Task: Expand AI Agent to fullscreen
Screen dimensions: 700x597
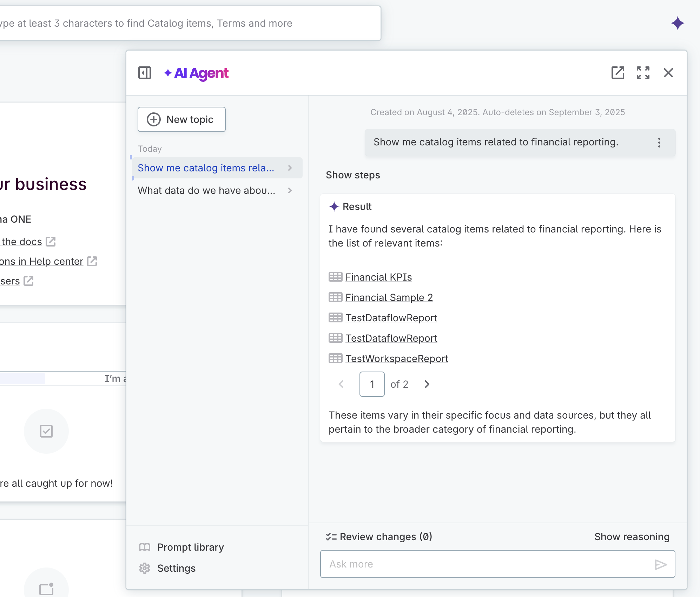Action: coord(643,73)
